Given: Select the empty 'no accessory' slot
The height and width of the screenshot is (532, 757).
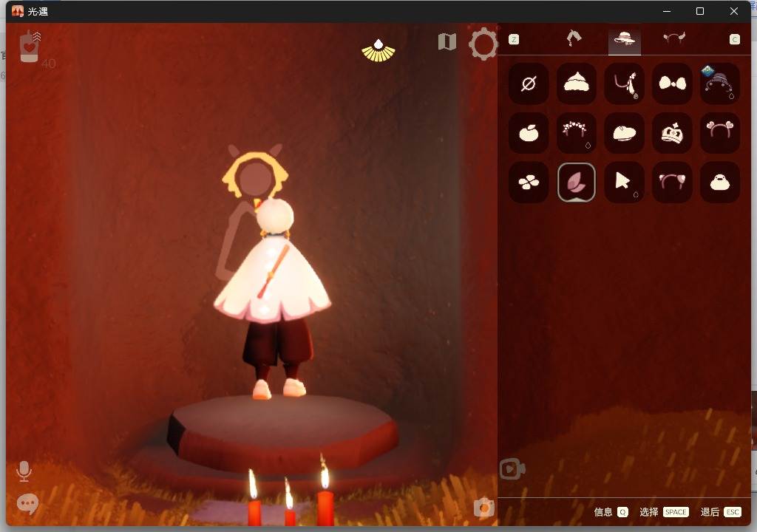Looking at the screenshot, I should tap(529, 84).
